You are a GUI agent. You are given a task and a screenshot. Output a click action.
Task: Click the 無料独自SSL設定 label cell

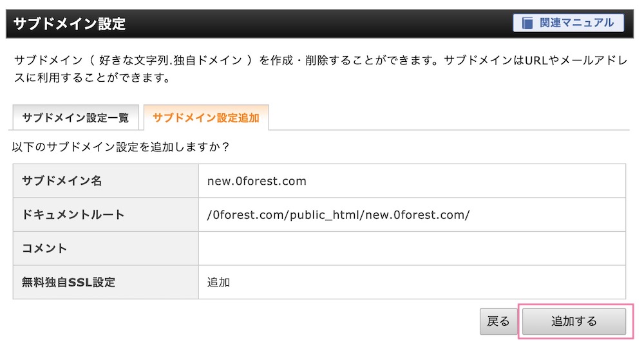coord(106,282)
